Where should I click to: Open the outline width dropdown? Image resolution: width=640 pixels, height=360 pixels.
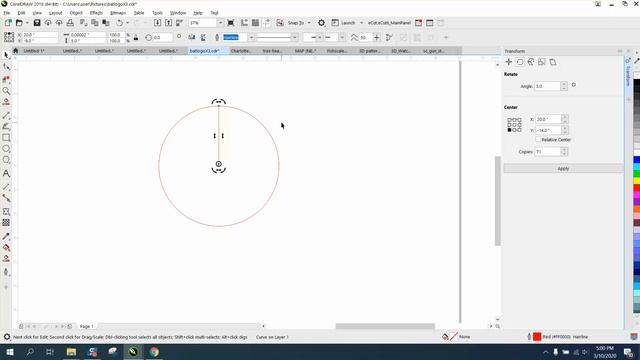pos(251,38)
